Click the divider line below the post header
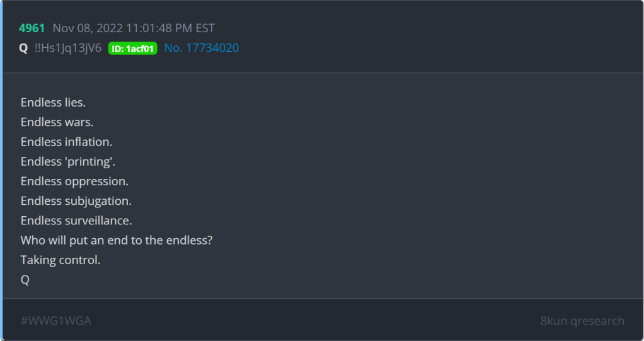Image resolution: width=644 pixels, height=341 pixels. 322,73
